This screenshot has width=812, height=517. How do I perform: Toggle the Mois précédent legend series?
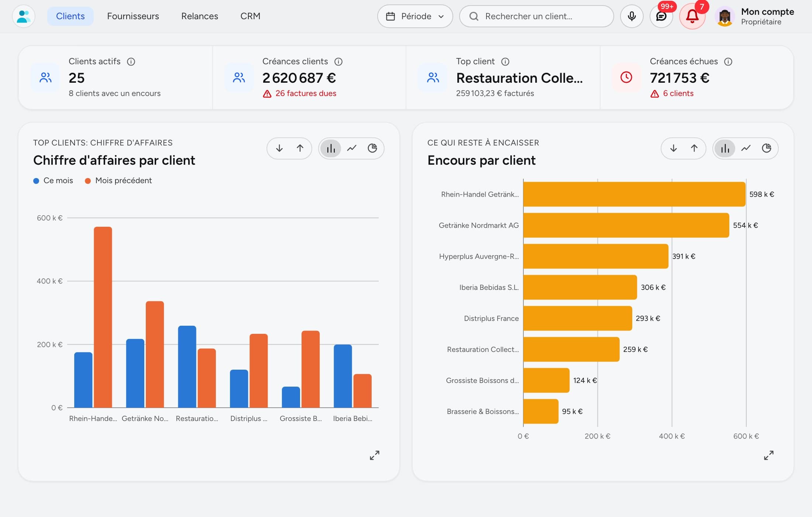coord(118,181)
